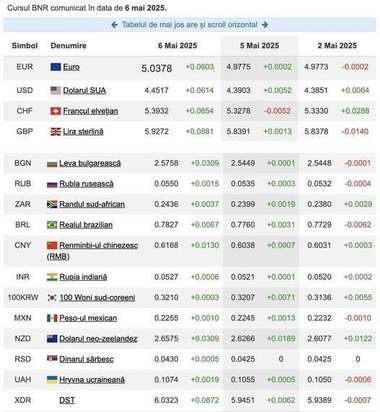Open the Dolarul SUA link
380x412 pixels.
click(85, 90)
